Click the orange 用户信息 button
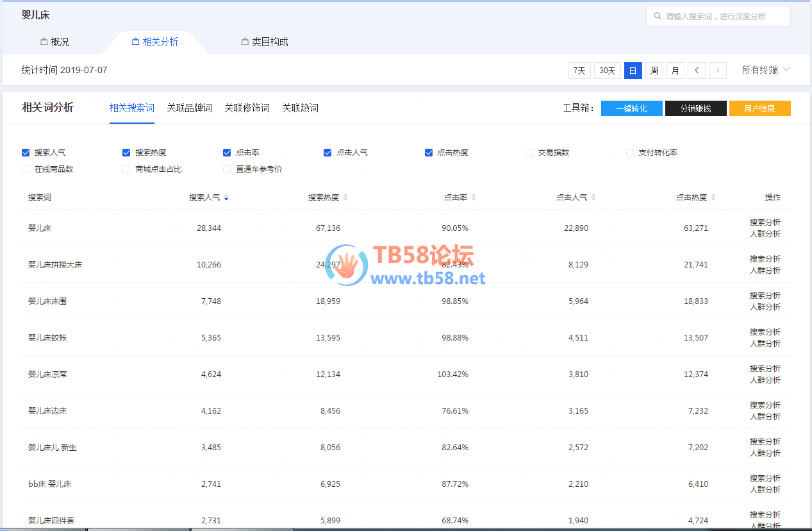Image resolution: width=812 pixels, height=531 pixels. tap(759, 108)
